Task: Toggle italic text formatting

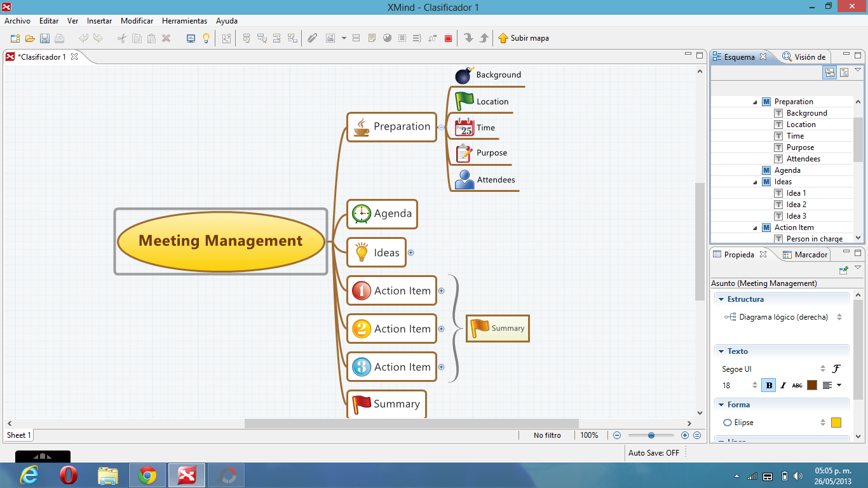Action: [783, 385]
